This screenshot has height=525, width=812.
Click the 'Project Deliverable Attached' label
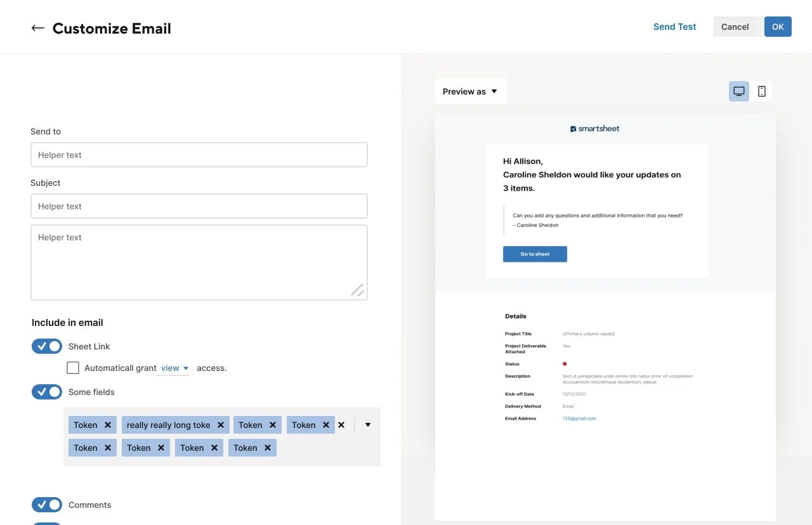(525, 349)
